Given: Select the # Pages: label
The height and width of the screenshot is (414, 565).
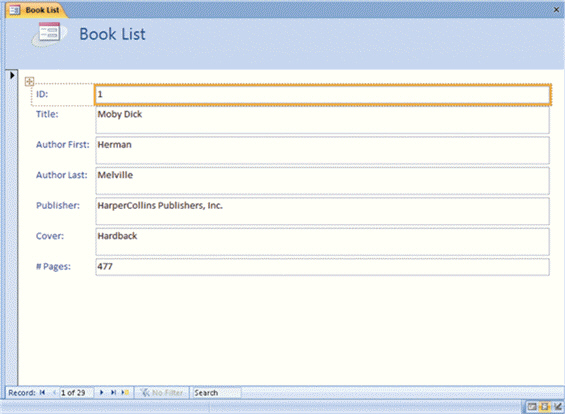Looking at the screenshot, I should [x=53, y=267].
